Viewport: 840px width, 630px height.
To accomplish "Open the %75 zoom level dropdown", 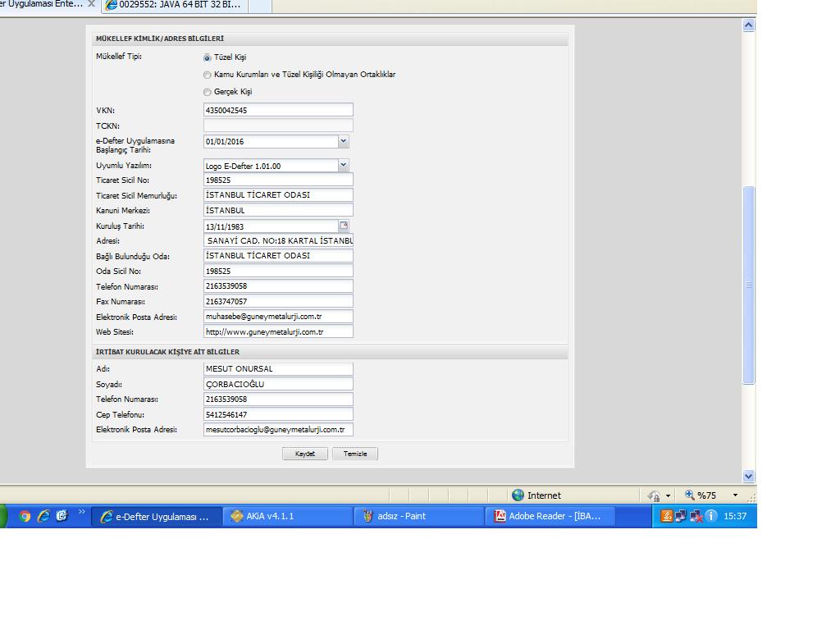I will click(735, 495).
